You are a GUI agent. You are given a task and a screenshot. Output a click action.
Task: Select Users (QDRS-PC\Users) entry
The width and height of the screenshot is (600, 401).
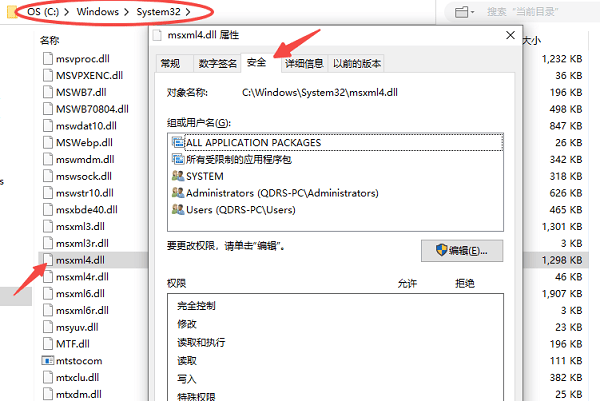coord(336,210)
